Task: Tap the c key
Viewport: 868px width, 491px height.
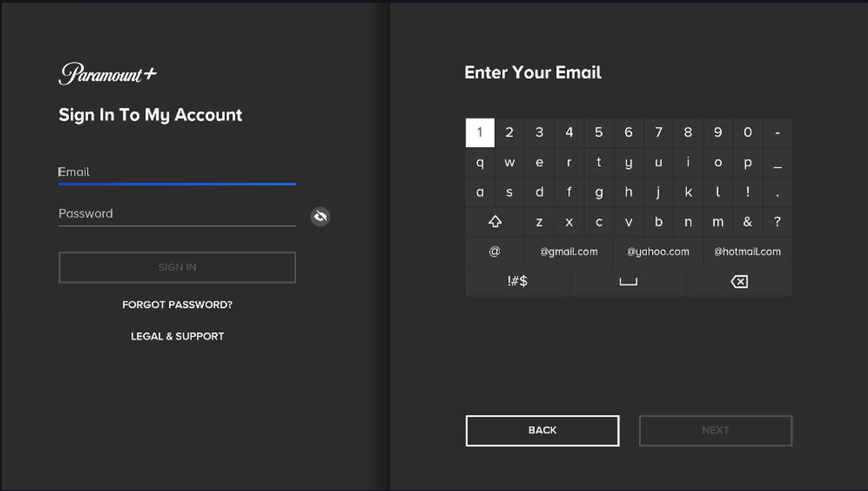Action: [x=599, y=222]
